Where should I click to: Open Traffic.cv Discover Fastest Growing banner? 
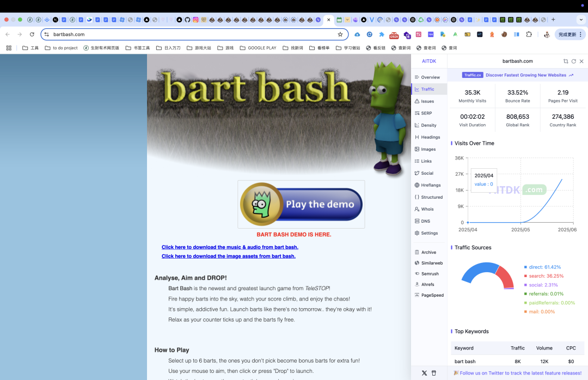(518, 75)
